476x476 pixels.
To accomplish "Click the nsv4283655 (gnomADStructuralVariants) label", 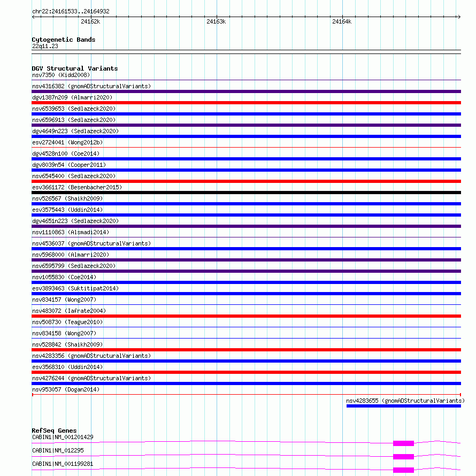I will click(x=405, y=401).
